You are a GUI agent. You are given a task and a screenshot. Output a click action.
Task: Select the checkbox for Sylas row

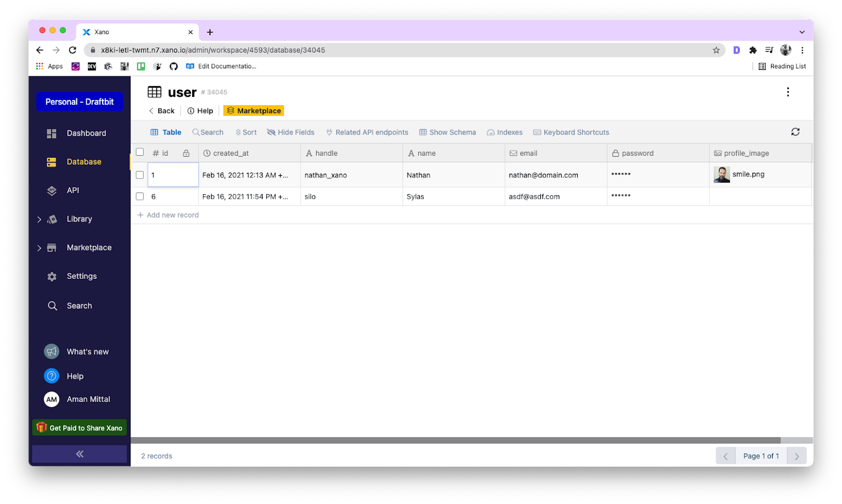point(140,197)
